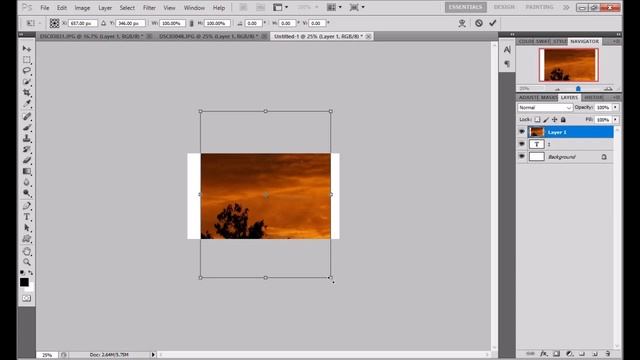Open the Opacity slider arrow

(616, 107)
